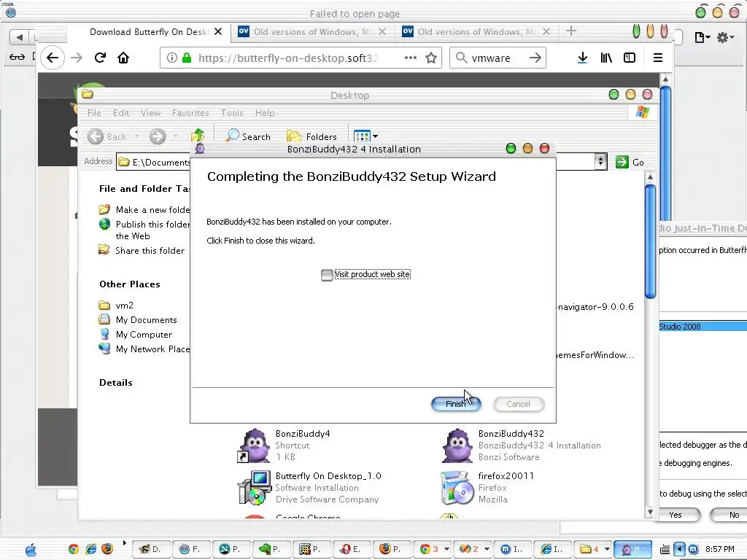The height and width of the screenshot is (560, 747).
Task: Open Edit menu in Desktop window
Action: (121, 113)
